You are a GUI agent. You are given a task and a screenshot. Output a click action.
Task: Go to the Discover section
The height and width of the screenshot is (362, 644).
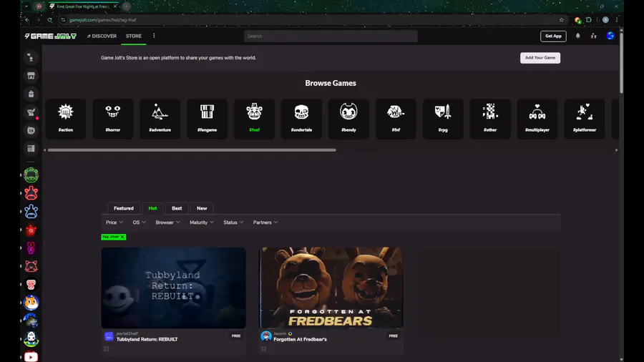click(x=102, y=36)
